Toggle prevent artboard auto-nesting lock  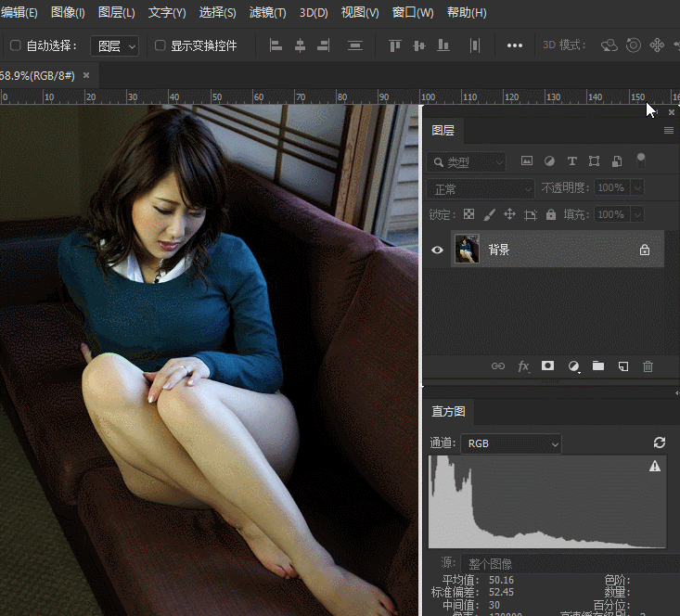coord(531,214)
